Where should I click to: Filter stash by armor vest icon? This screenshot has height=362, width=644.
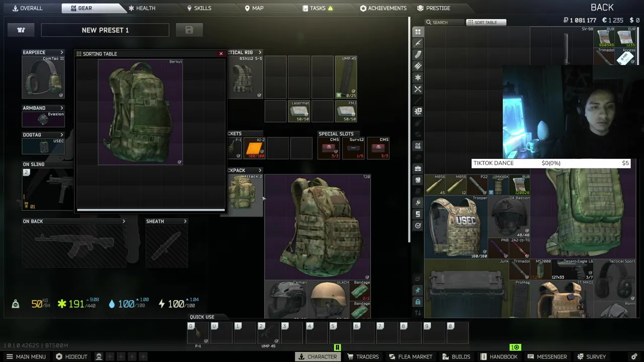[x=418, y=180]
